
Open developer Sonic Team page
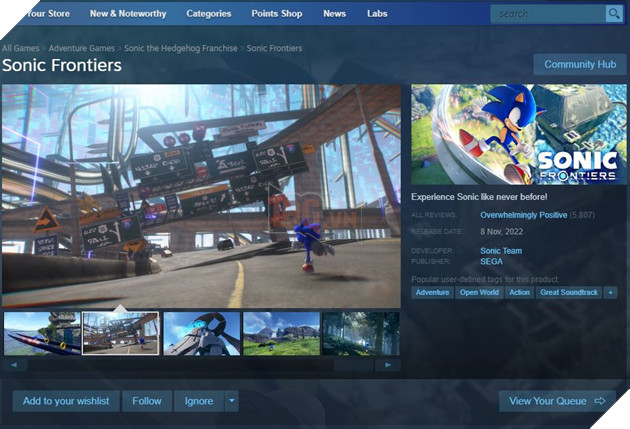point(501,251)
